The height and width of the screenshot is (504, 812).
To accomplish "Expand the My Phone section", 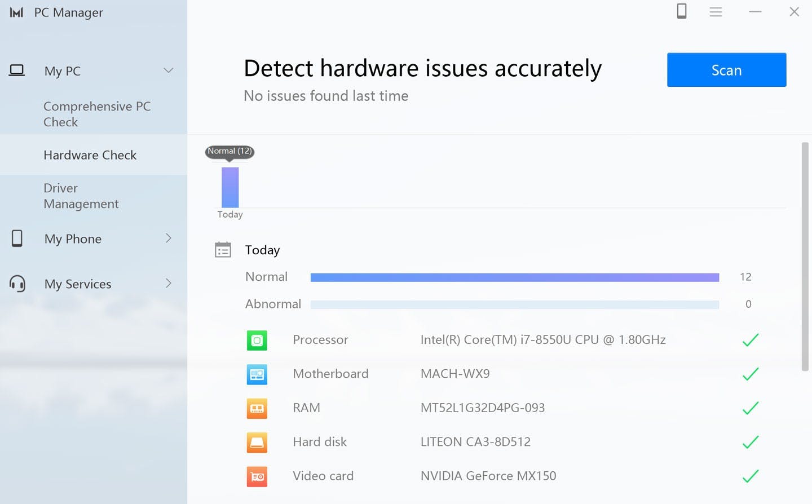I will coord(168,238).
